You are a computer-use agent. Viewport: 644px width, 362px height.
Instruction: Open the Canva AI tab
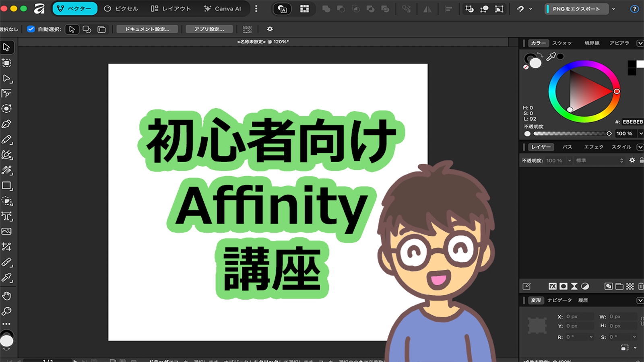[x=223, y=8]
